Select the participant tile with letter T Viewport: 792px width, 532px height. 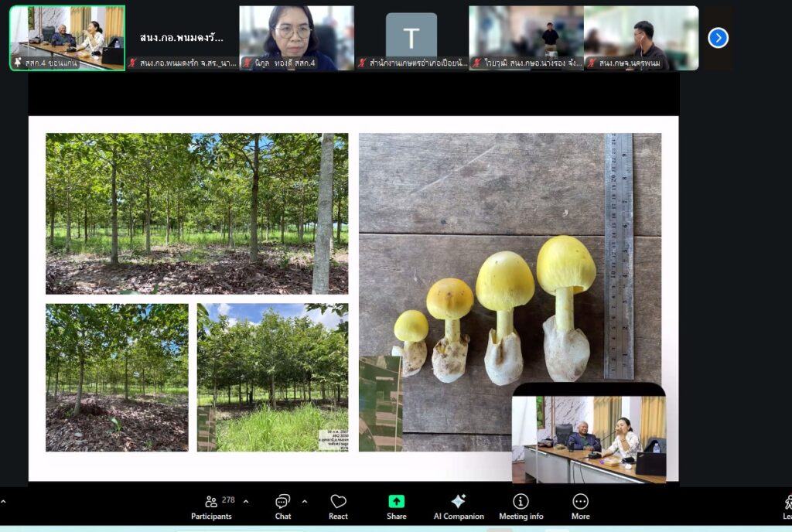(411, 34)
